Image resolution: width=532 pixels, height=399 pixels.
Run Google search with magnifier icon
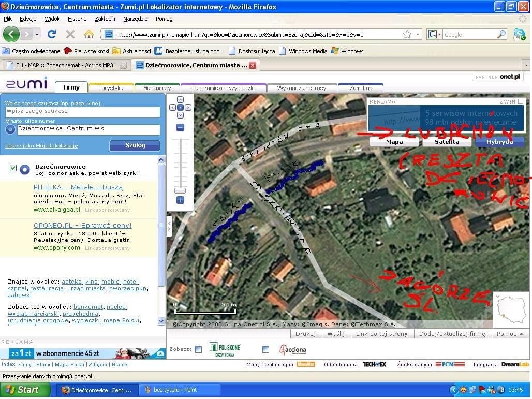tap(501, 34)
